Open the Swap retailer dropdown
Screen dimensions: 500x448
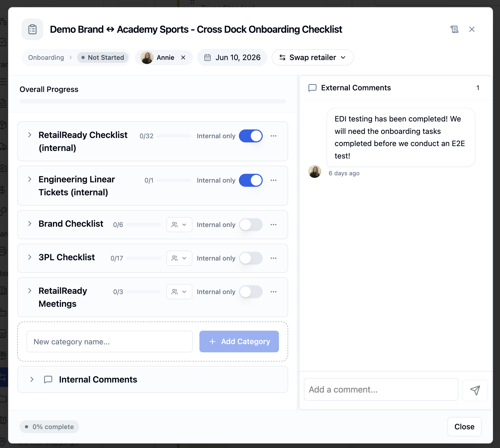(312, 57)
